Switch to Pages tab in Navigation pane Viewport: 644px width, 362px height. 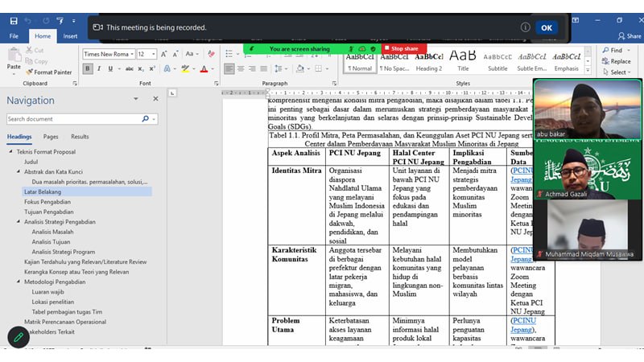click(51, 137)
